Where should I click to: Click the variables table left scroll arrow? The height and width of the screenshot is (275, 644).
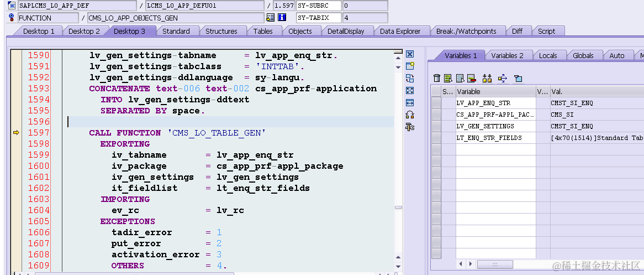pyautogui.click(x=461, y=263)
